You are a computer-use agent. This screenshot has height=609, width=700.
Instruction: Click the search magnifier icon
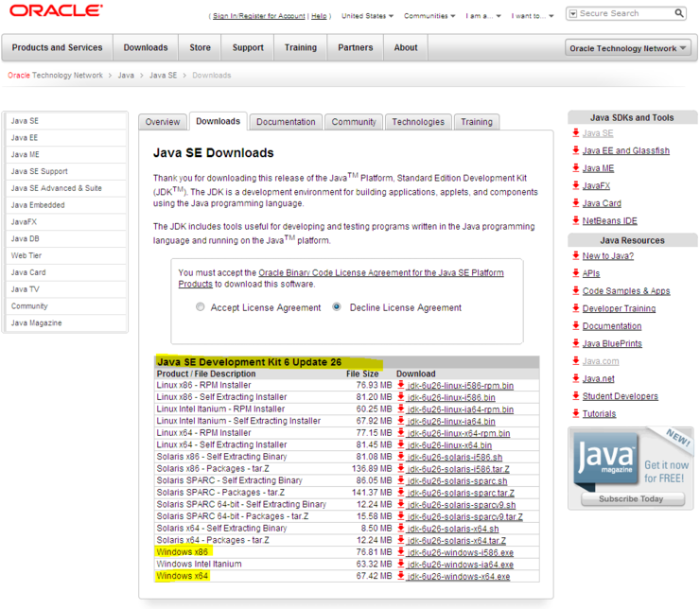[x=678, y=13]
